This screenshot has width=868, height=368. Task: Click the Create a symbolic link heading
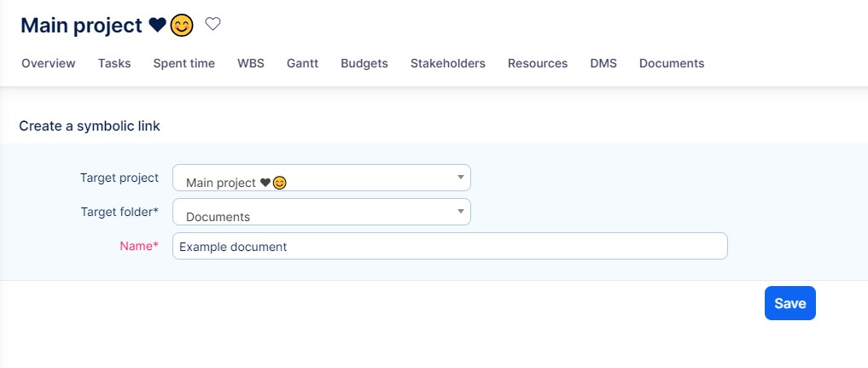pyautogui.click(x=90, y=126)
